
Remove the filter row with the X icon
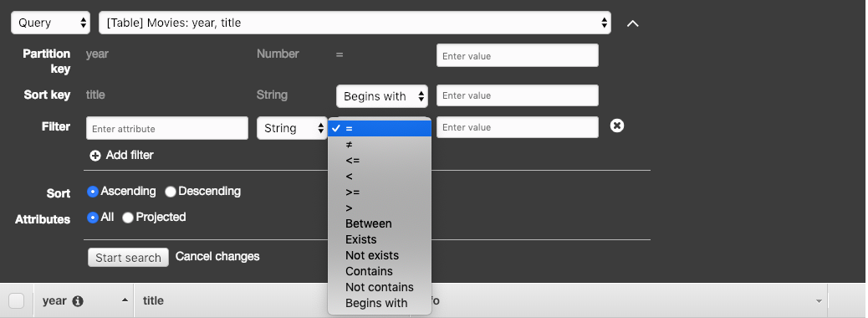click(616, 126)
